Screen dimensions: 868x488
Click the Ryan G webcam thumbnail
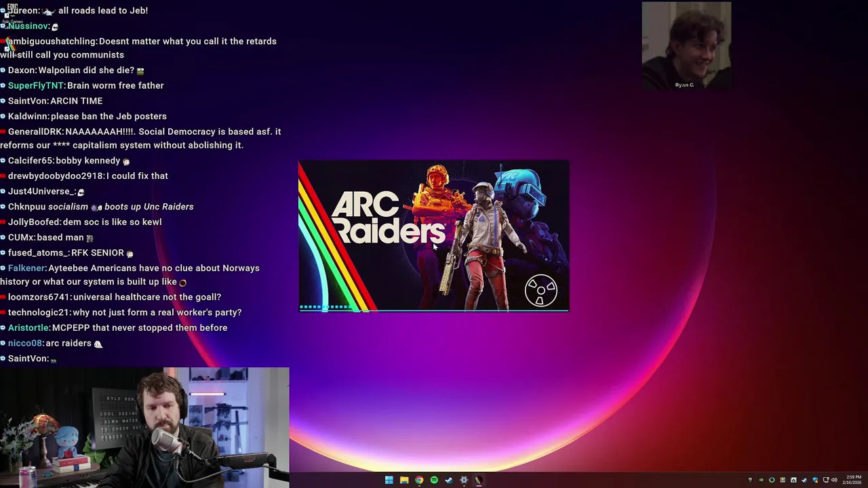click(686, 45)
